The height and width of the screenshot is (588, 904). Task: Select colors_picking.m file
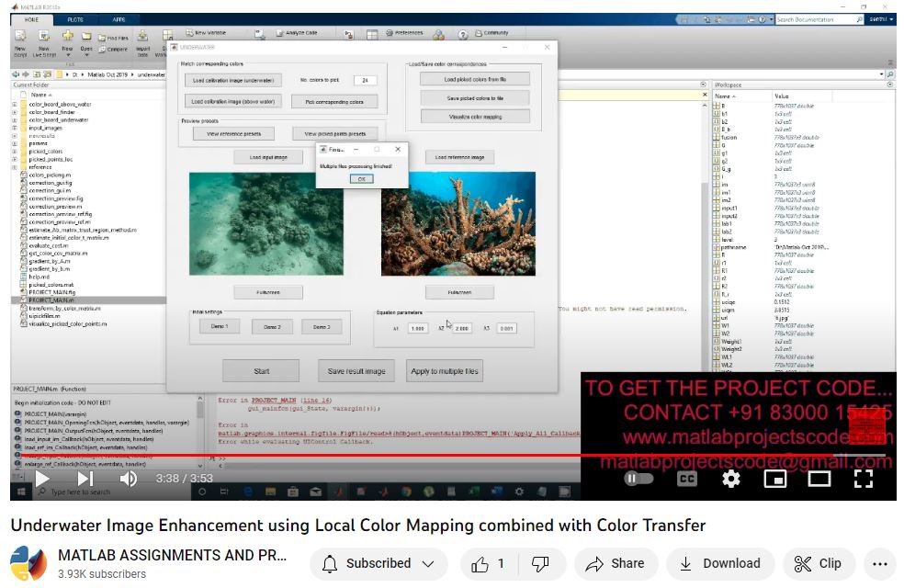coord(51,175)
